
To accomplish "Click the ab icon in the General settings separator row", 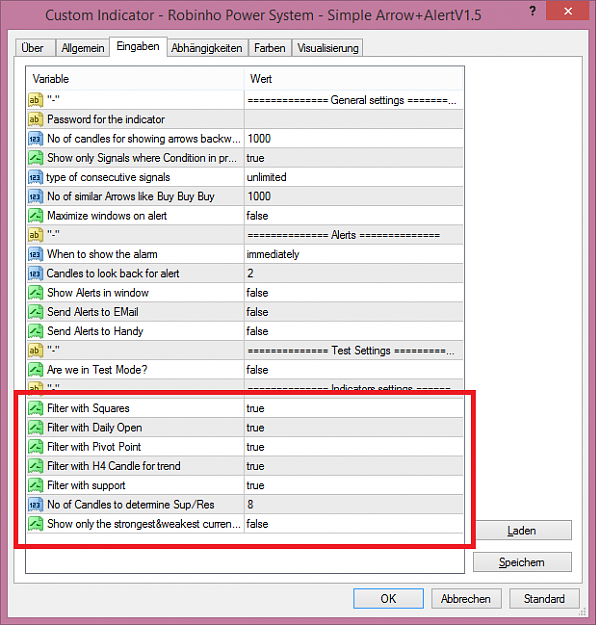I will click(x=35, y=100).
